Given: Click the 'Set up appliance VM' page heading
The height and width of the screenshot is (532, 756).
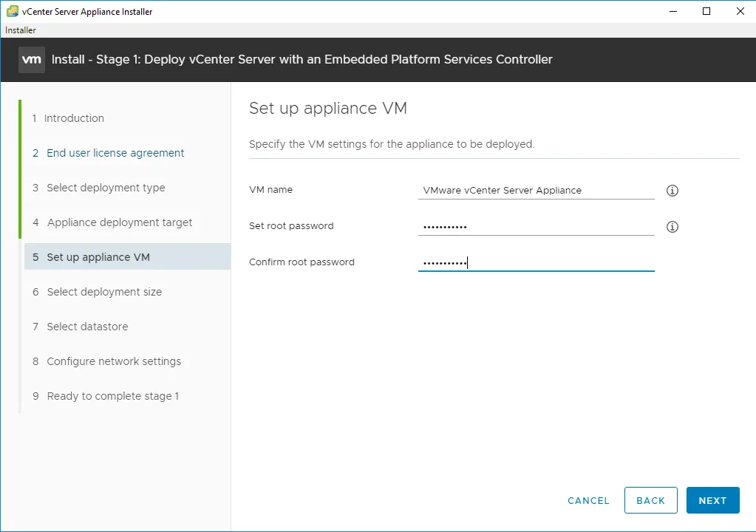Looking at the screenshot, I should coord(328,108).
